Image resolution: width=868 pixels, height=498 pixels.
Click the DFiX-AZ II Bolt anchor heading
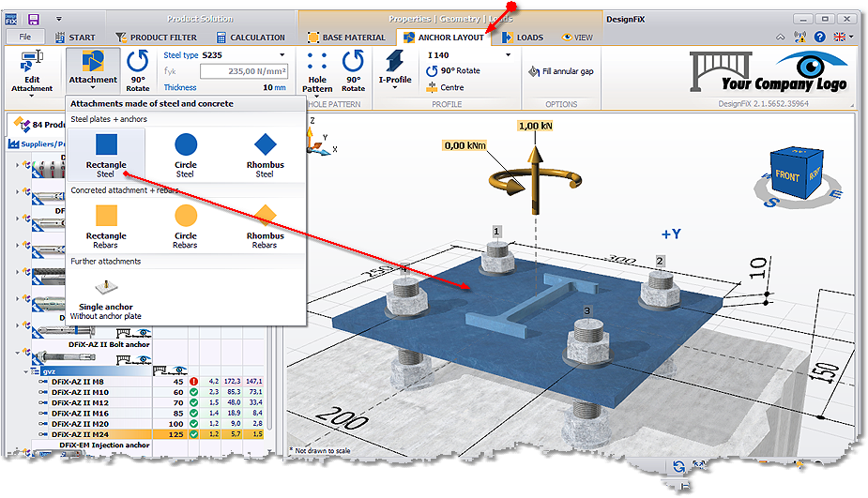click(109, 344)
